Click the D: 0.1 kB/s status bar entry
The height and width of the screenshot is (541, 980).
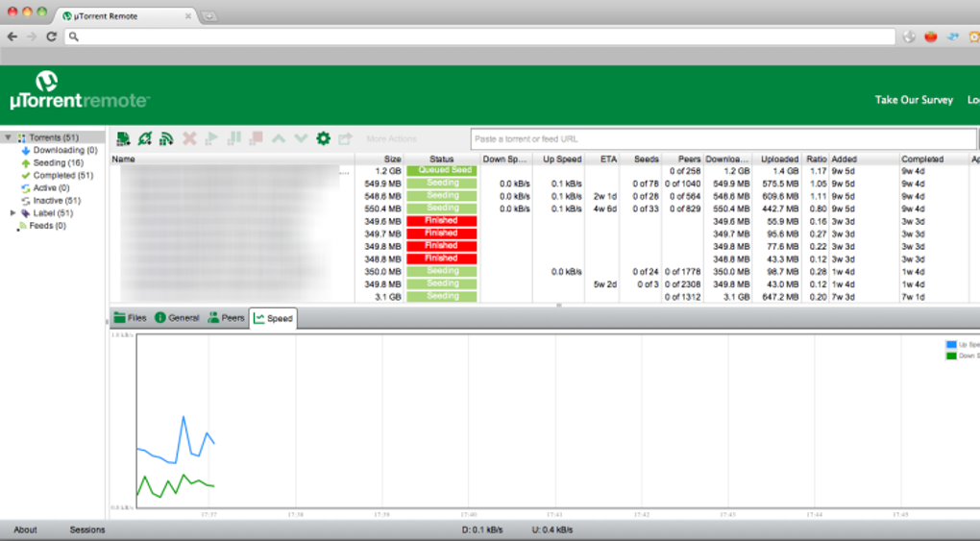482,529
